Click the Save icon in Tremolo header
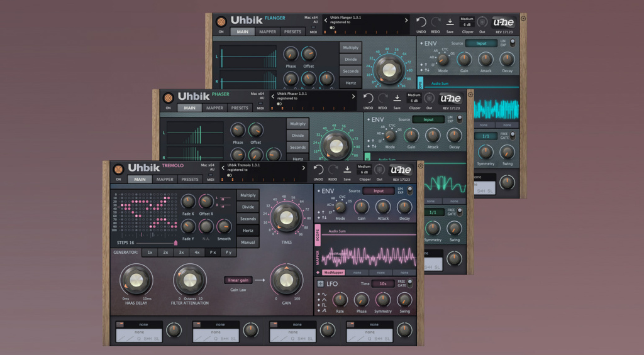 347,170
